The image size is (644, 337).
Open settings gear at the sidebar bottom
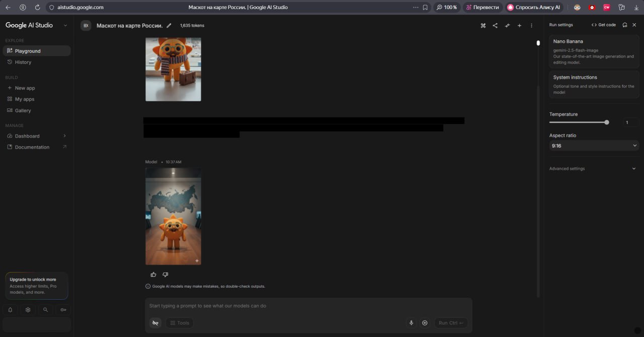(x=28, y=310)
